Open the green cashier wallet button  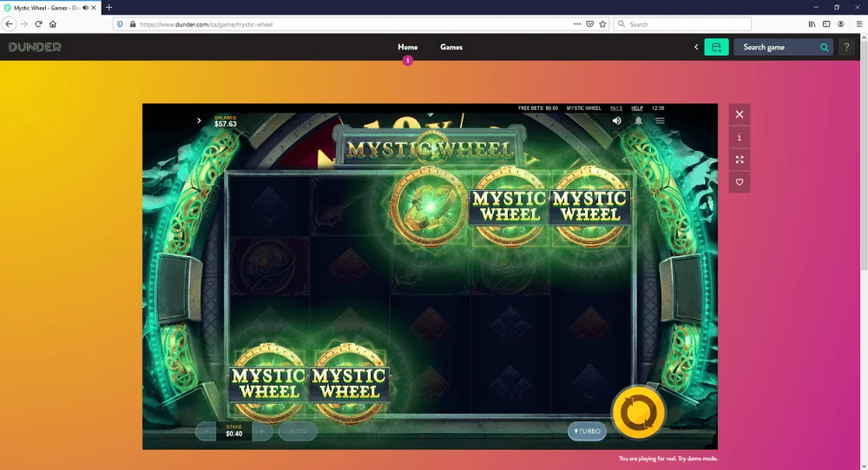pyautogui.click(x=716, y=47)
